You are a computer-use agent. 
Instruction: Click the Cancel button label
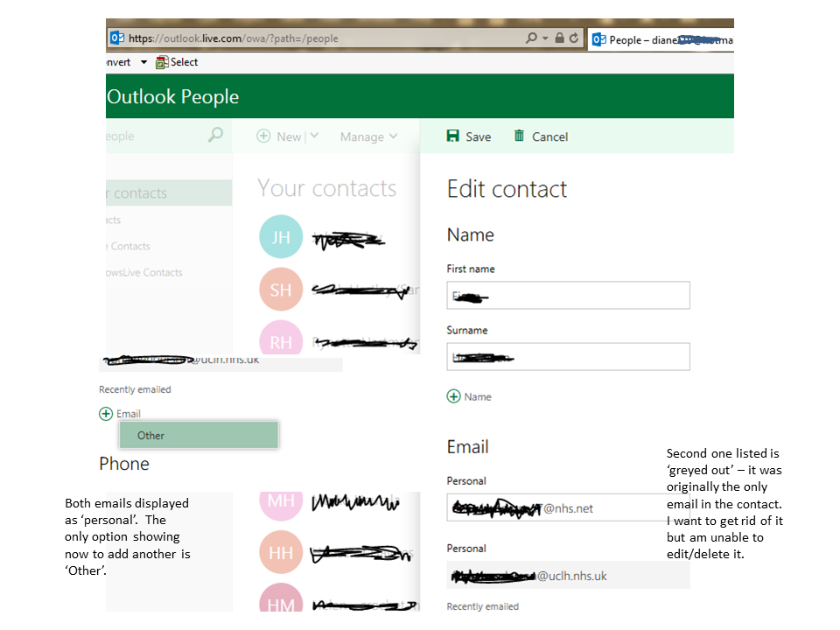coord(549,136)
